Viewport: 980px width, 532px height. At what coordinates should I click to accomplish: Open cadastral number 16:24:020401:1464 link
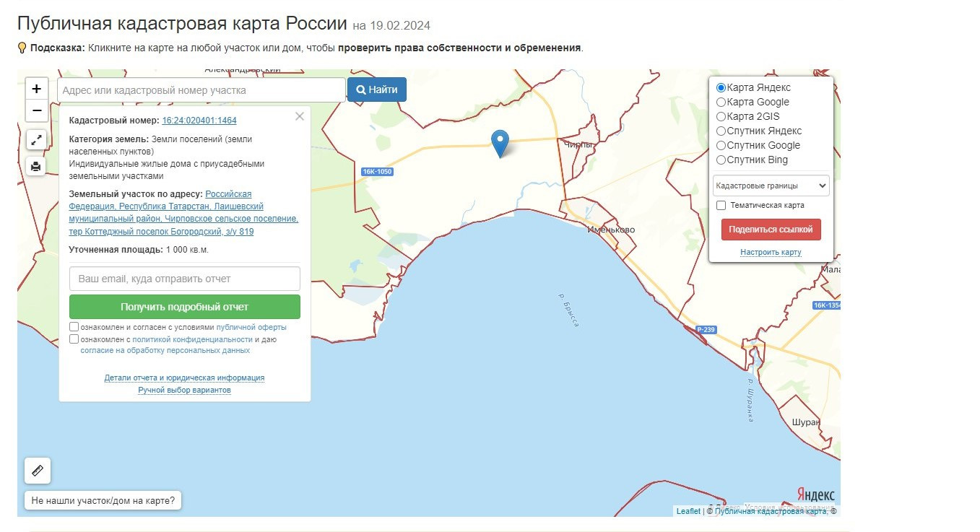(x=199, y=121)
